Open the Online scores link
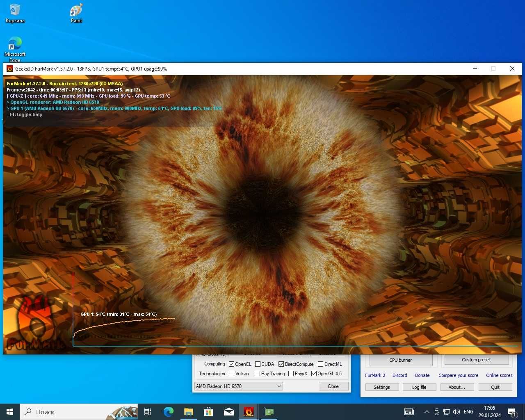 [499, 375]
